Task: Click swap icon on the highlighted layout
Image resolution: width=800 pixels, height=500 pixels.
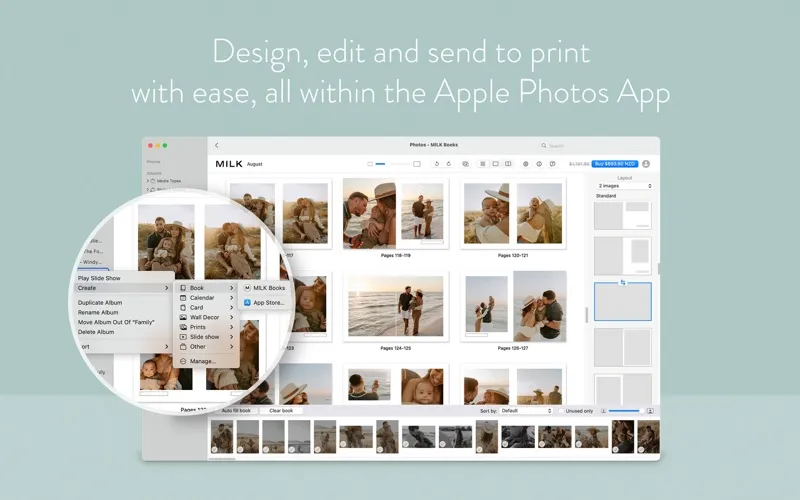Action: coord(622,282)
